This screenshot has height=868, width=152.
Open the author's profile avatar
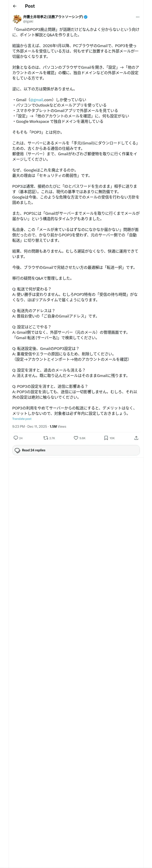pos(17,19)
